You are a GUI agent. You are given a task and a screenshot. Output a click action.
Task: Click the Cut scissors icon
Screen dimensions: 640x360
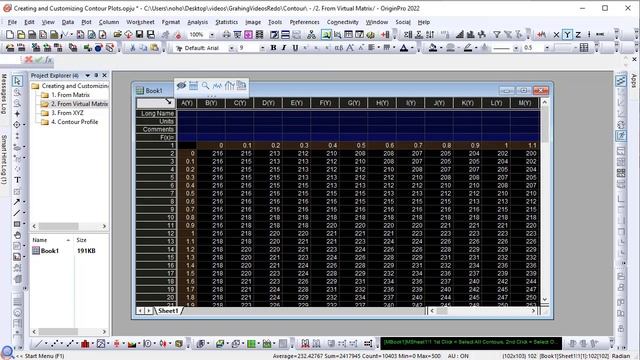132,48
